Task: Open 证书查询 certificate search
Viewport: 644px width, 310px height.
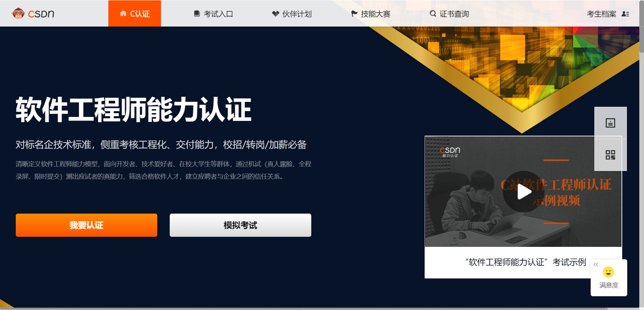Action: 449,14
